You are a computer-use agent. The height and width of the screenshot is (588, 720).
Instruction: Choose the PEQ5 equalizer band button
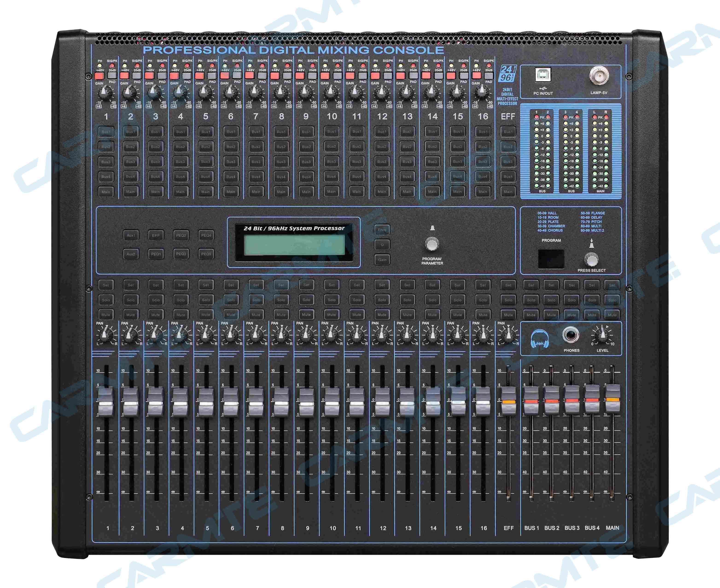coord(206,254)
